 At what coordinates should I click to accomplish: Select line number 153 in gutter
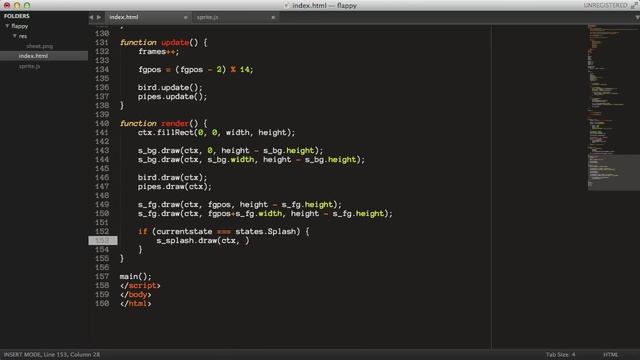[102, 240]
